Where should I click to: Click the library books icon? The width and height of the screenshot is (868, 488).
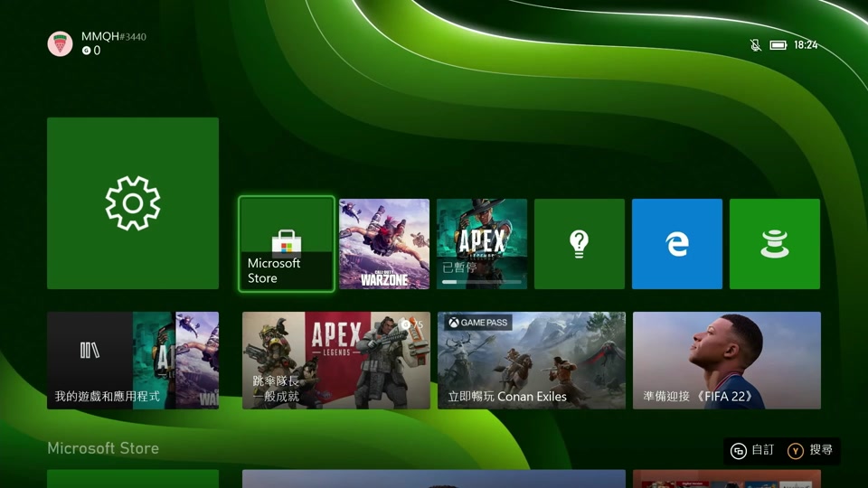pyautogui.click(x=90, y=351)
